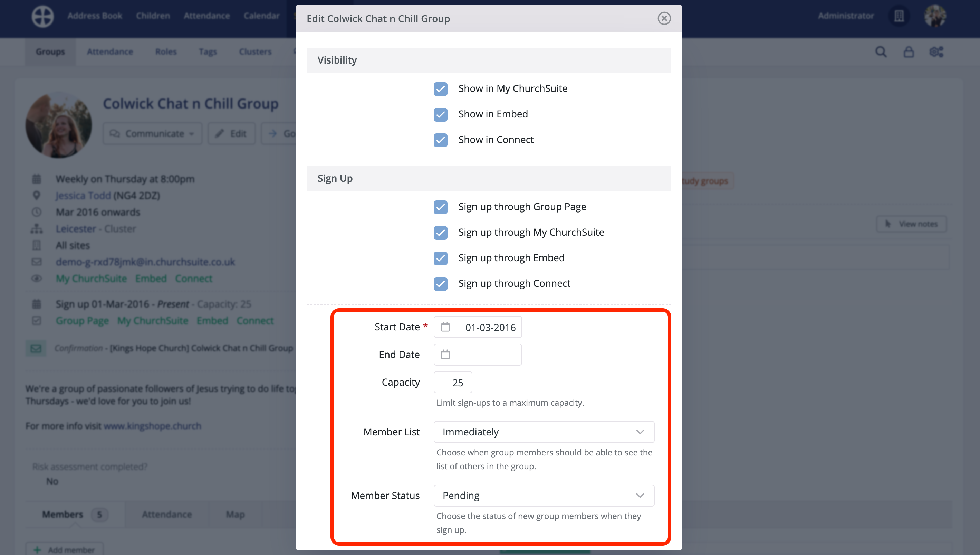Click the bookmark icon beside Administrator

point(899,16)
